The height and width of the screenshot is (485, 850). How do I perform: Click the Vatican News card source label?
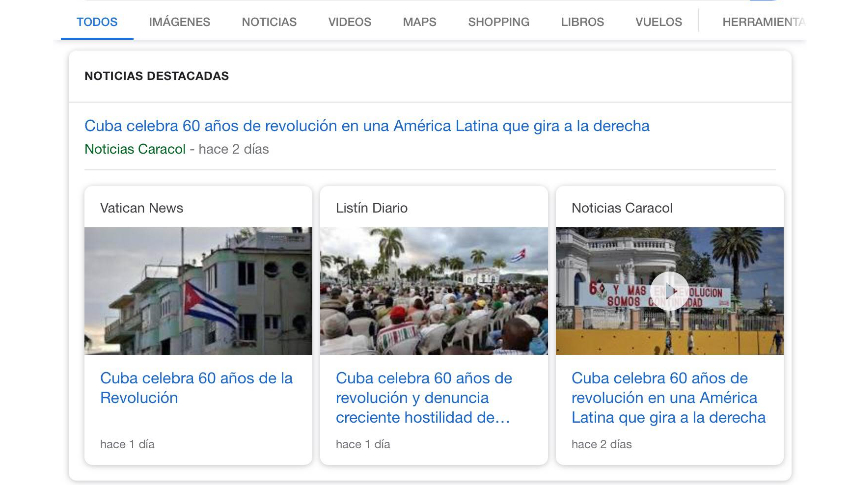pyautogui.click(x=141, y=208)
